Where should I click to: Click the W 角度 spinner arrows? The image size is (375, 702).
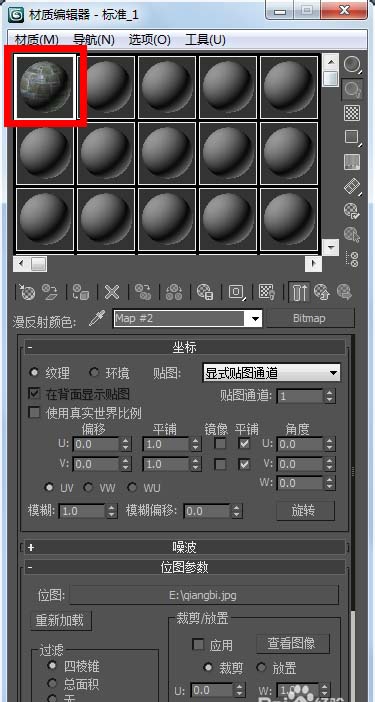pyautogui.click(x=330, y=483)
